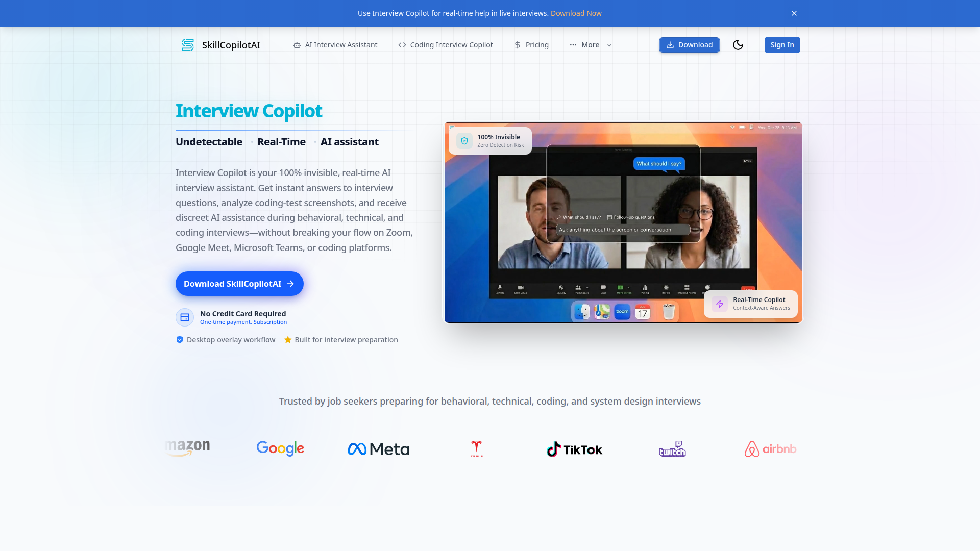Click the Amazon logo
The width and height of the screenshot is (980, 551).
187,448
